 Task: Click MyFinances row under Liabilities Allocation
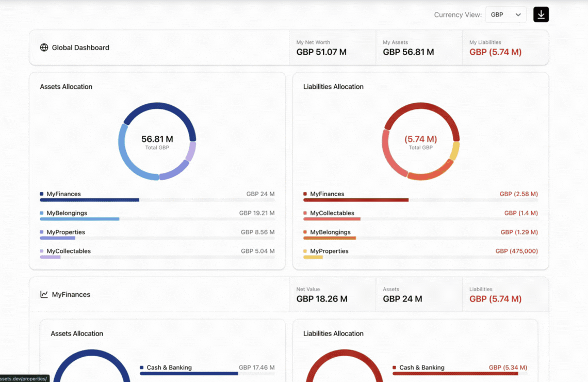pyautogui.click(x=421, y=196)
